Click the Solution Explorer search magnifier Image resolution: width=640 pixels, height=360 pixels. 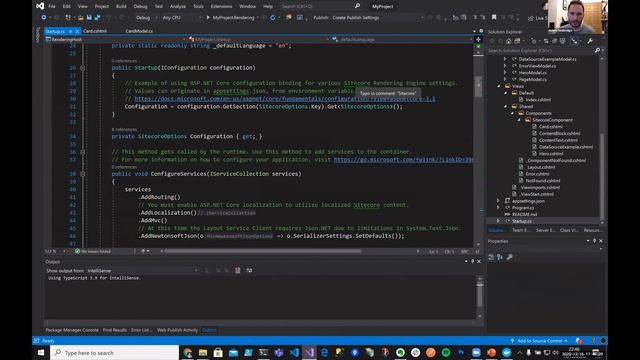(x=597, y=50)
